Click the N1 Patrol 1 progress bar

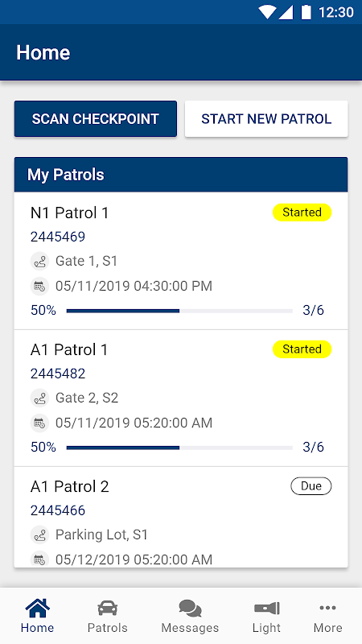pyautogui.click(x=179, y=311)
